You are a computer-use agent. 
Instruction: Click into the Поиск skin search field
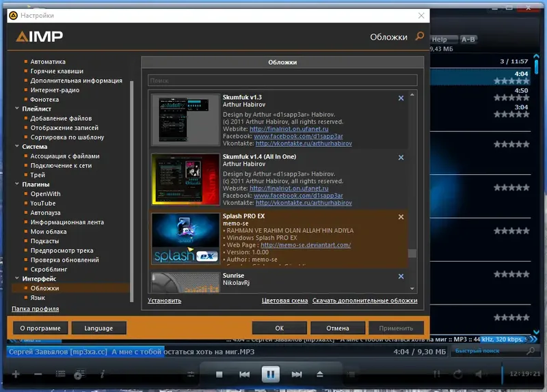point(282,81)
